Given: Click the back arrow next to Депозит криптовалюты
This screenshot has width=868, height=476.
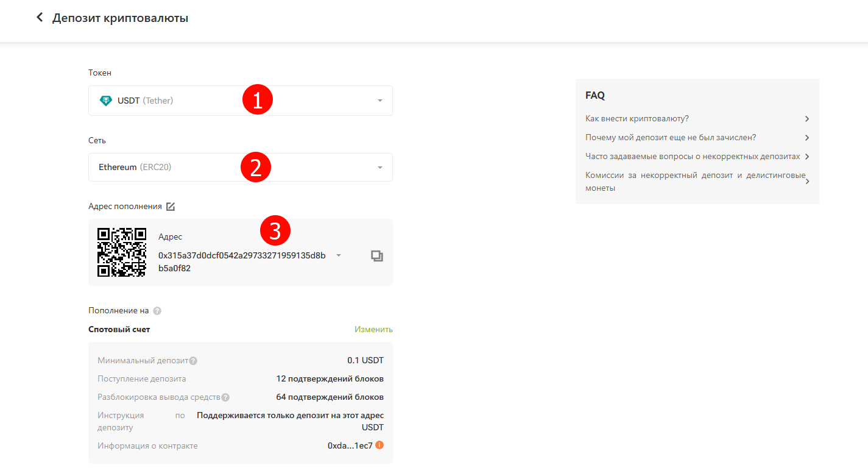Looking at the screenshot, I should point(40,18).
